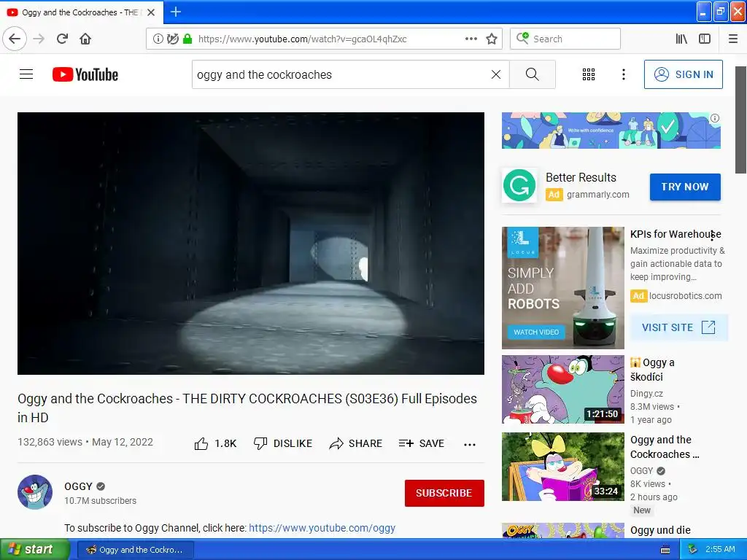Bookmark this page with the star icon

[x=492, y=39]
